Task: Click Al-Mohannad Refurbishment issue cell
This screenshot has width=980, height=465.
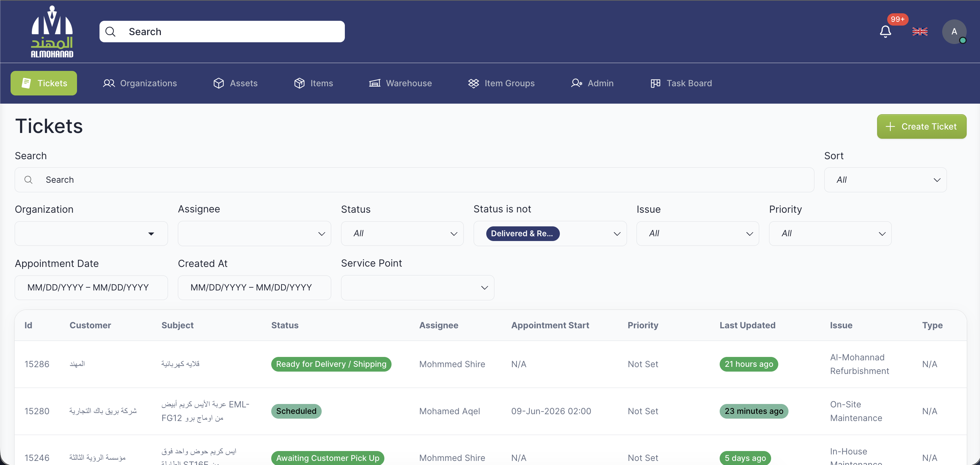Action: coord(859,364)
